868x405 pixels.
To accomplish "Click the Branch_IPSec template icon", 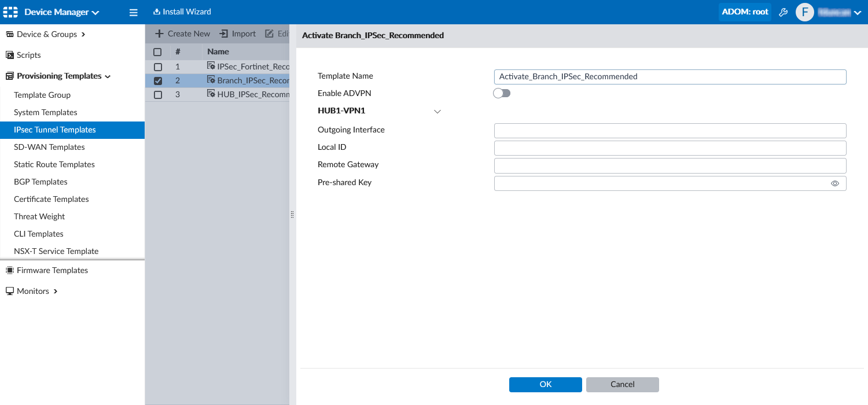I will [211, 80].
